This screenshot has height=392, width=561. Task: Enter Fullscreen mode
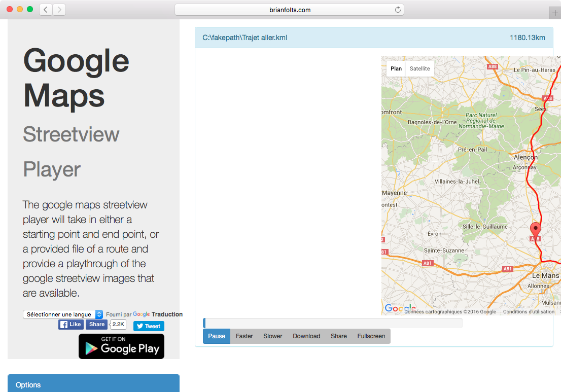point(371,336)
